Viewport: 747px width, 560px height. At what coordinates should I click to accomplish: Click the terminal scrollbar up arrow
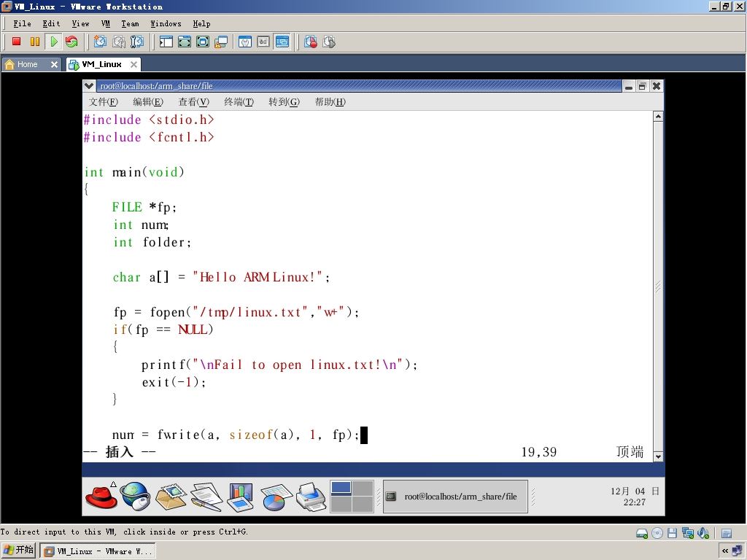coord(658,117)
